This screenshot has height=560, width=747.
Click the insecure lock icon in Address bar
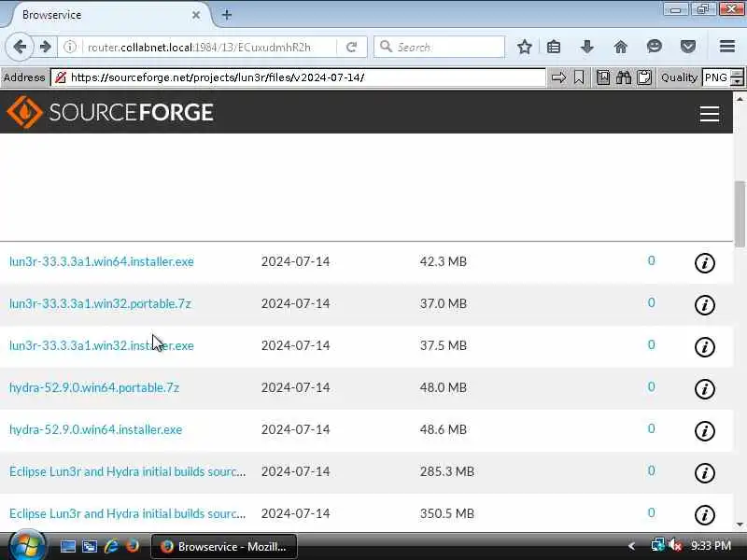coord(61,77)
